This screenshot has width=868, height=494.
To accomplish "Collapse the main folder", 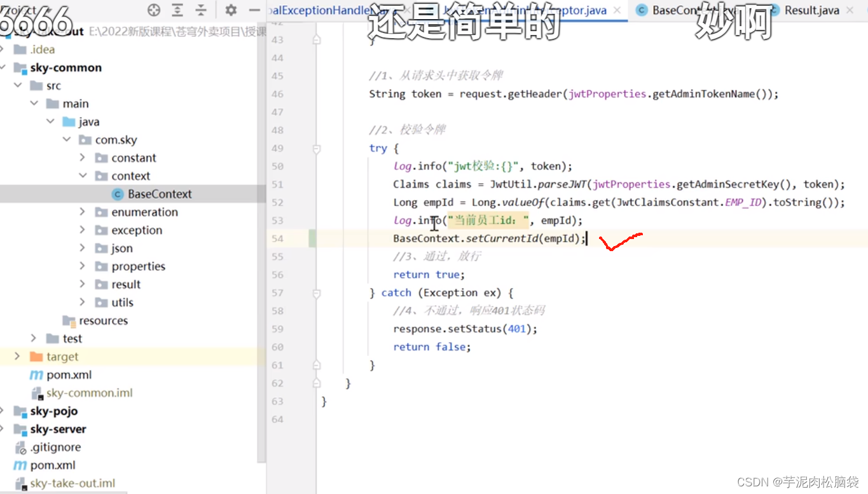I will click(x=34, y=104).
